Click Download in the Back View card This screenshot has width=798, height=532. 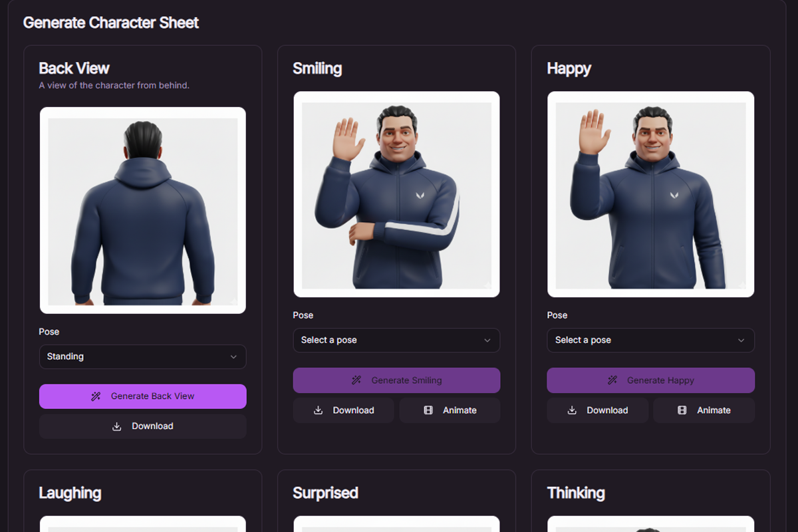(x=142, y=426)
